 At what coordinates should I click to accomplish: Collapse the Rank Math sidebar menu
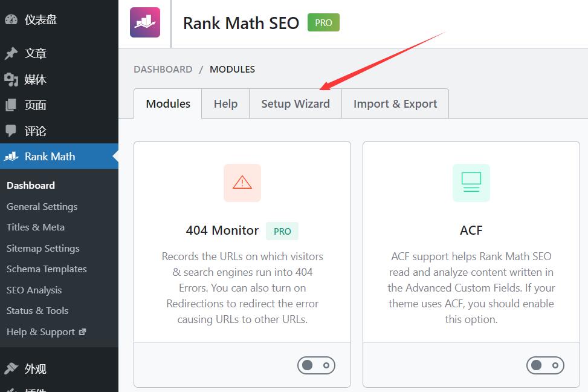(59, 156)
